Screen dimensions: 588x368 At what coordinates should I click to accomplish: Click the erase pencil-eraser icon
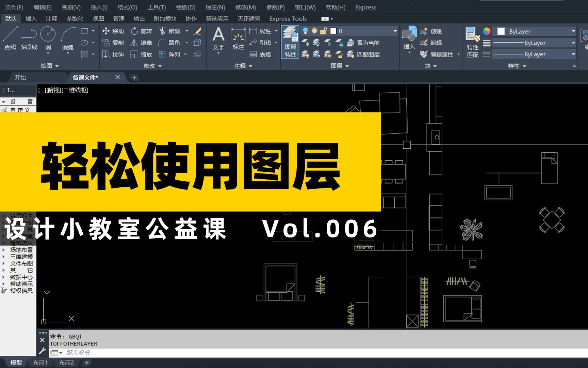197,31
